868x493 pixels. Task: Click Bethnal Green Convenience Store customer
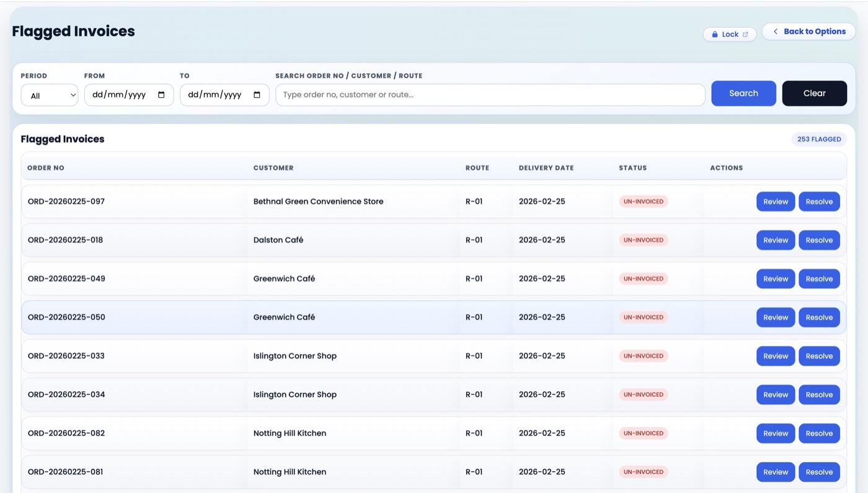pyautogui.click(x=318, y=202)
